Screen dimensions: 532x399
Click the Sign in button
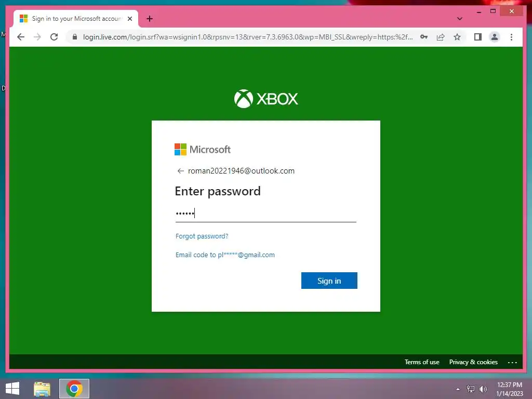329,281
